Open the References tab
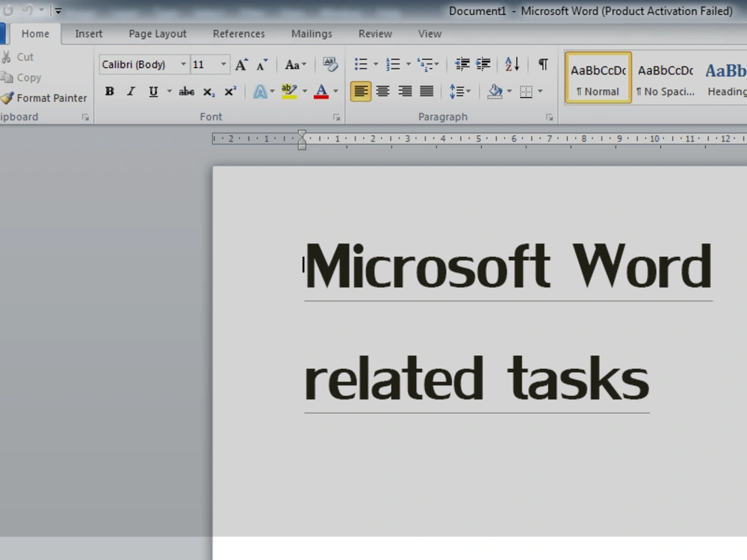The height and width of the screenshot is (560, 747). click(239, 34)
